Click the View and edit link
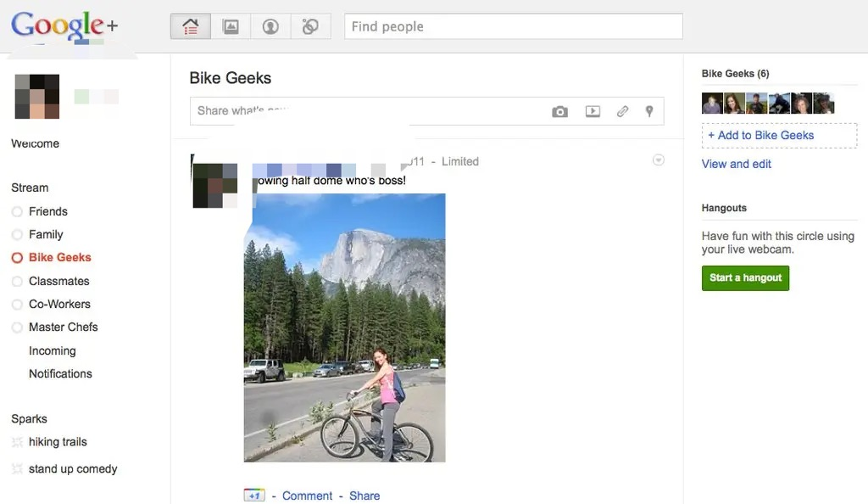The width and height of the screenshot is (868, 504). pyautogui.click(x=737, y=164)
